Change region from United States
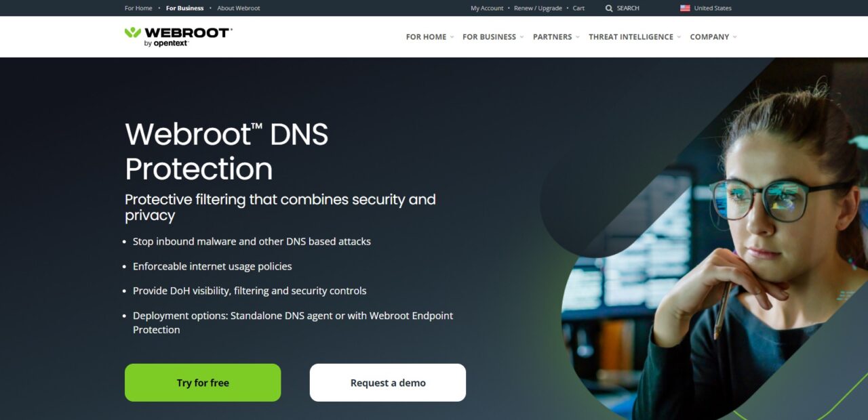 coord(713,8)
